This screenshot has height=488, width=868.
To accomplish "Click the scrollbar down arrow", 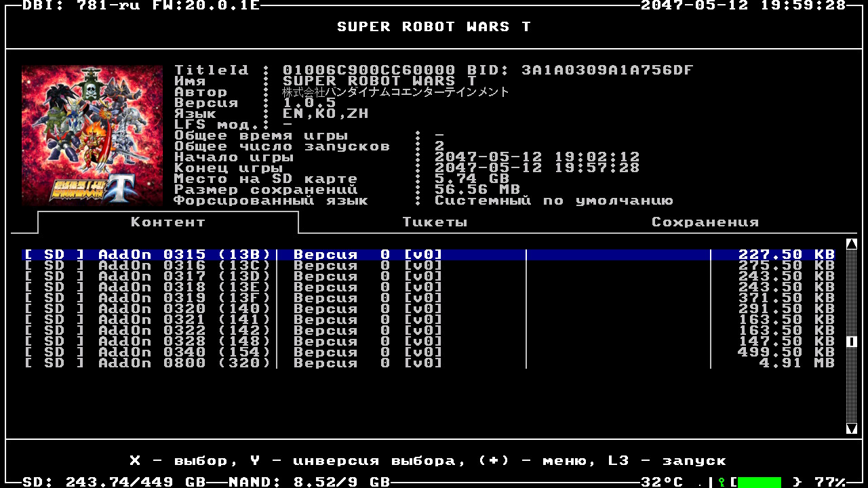I will 852,428.
